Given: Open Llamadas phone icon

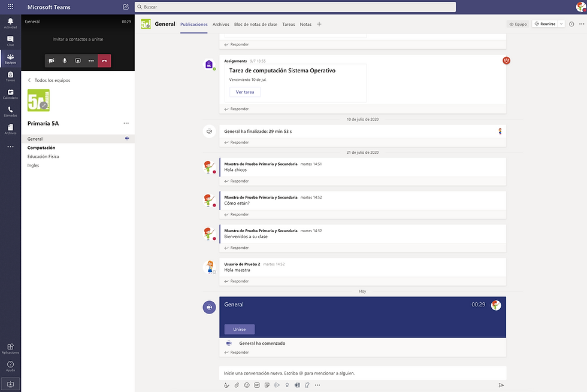Looking at the screenshot, I should click(x=11, y=111).
